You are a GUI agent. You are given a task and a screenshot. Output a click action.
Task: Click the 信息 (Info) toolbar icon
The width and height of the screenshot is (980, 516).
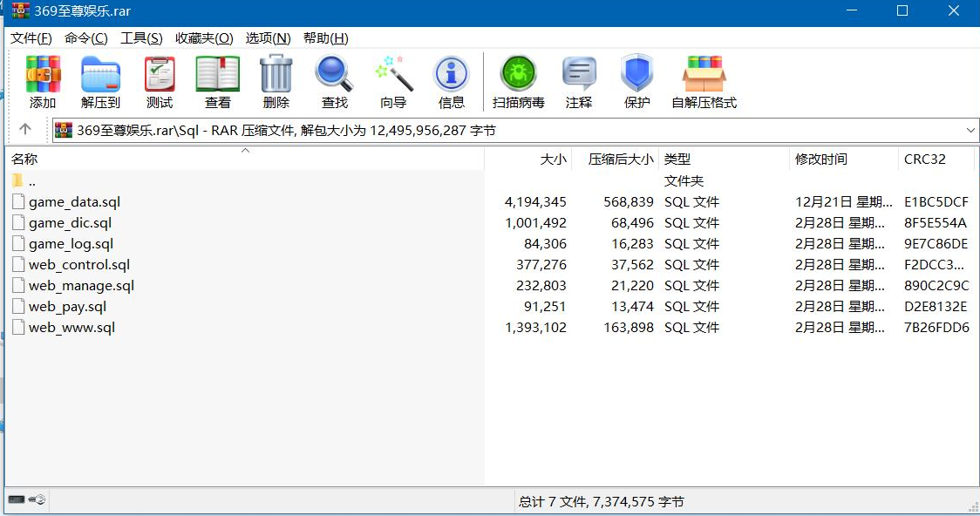(451, 78)
